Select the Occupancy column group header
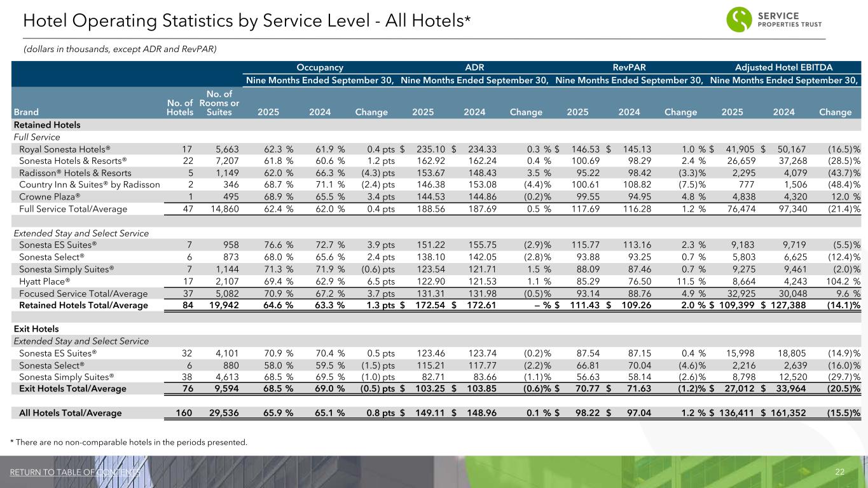The width and height of the screenshot is (868, 488). tap(320, 67)
